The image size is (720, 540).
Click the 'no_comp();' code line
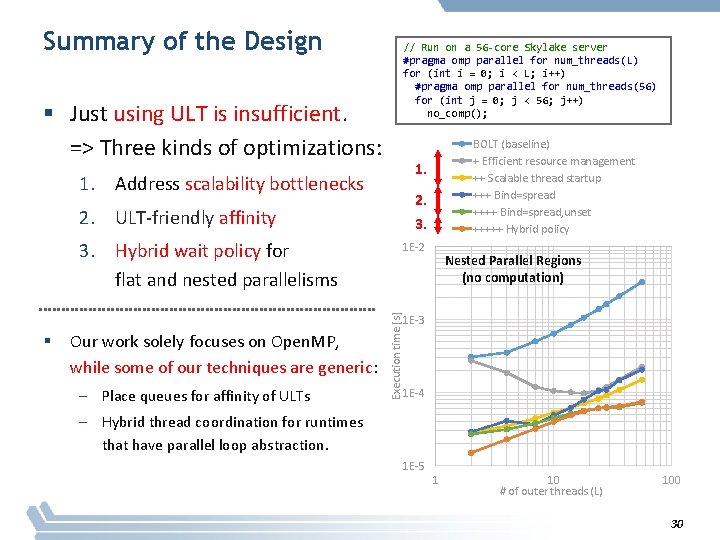(x=457, y=113)
